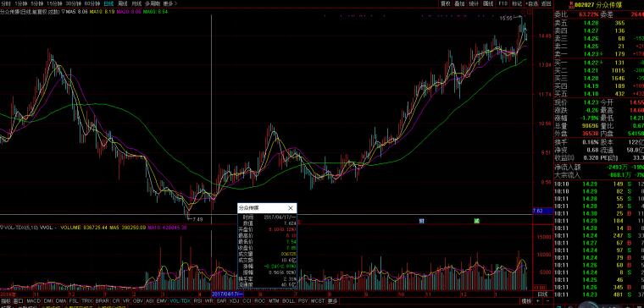This screenshot has height=308, width=644.
Task: Click the 7.49 low price label
Action: (197, 219)
